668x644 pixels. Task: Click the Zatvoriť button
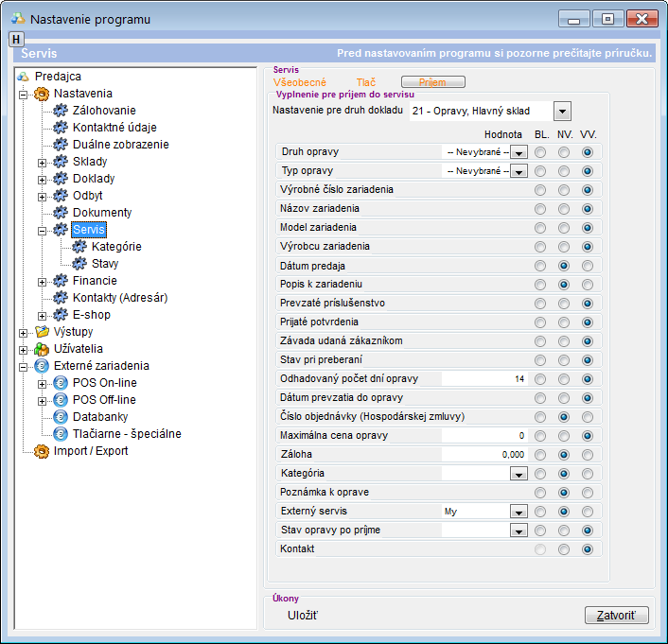[x=616, y=616]
